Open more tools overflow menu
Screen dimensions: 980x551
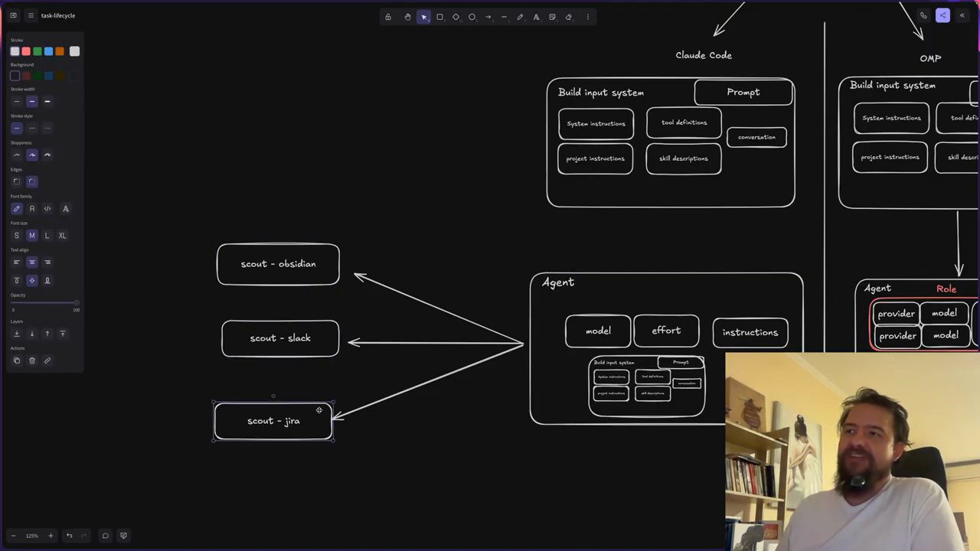coord(588,17)
